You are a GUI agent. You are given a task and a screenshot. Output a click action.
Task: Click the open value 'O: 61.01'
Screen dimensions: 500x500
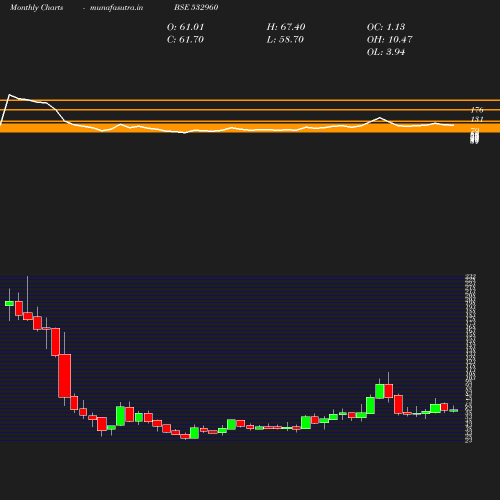(x=185, y=27)
